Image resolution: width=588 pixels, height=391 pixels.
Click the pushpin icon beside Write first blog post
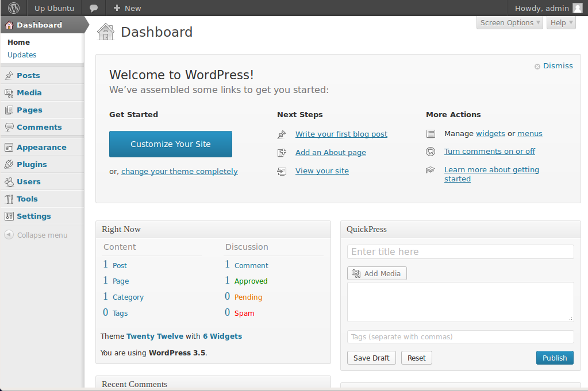click(282, 134)
